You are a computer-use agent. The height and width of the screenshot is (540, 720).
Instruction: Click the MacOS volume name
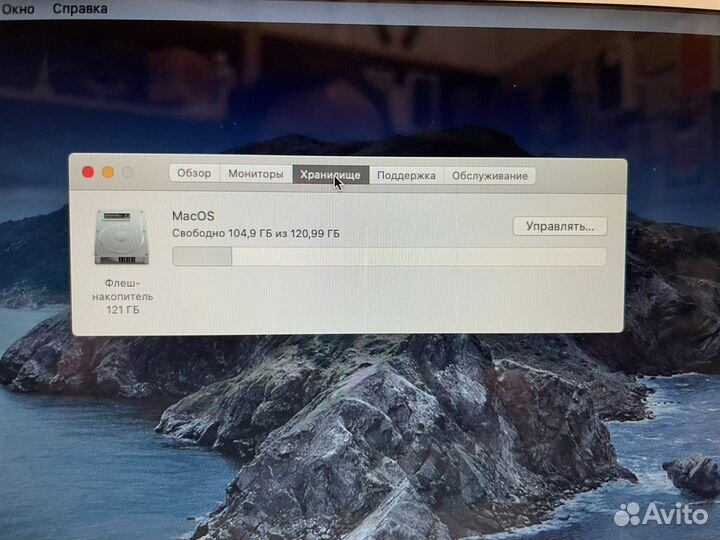193,216
